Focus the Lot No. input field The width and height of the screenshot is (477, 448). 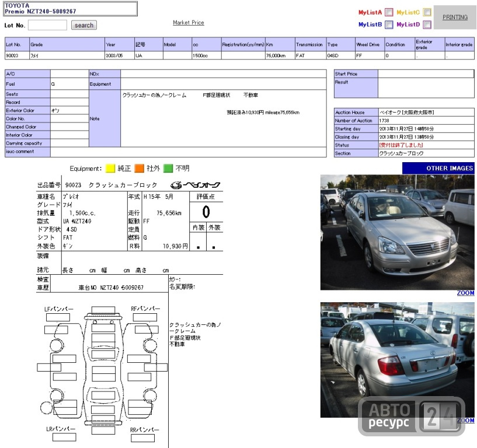pos(47,25)
